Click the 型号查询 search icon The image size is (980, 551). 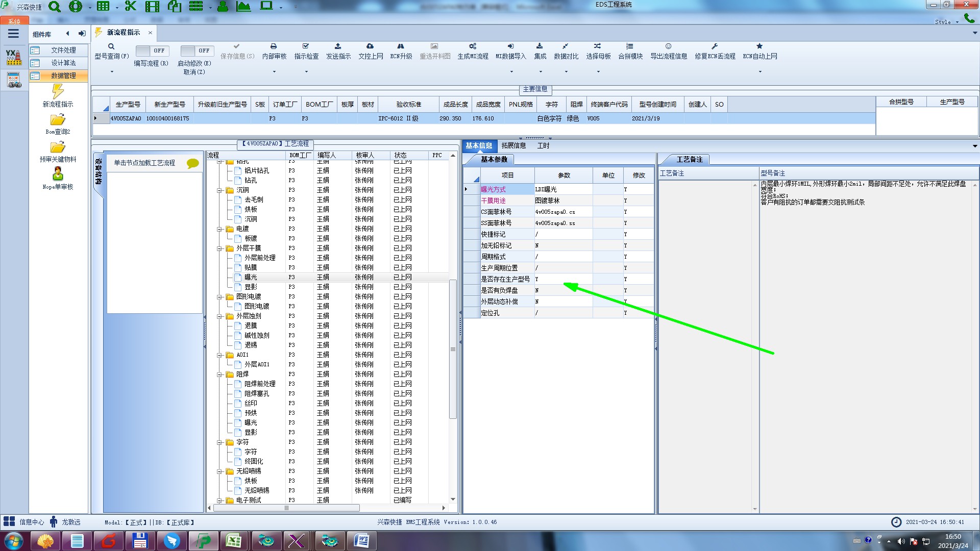111,46
